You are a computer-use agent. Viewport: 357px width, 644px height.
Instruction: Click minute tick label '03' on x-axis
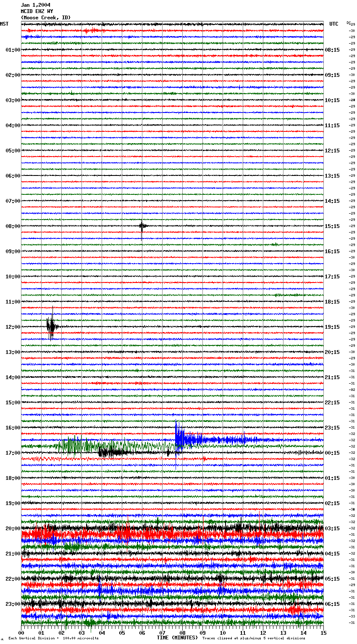(82, 633)
